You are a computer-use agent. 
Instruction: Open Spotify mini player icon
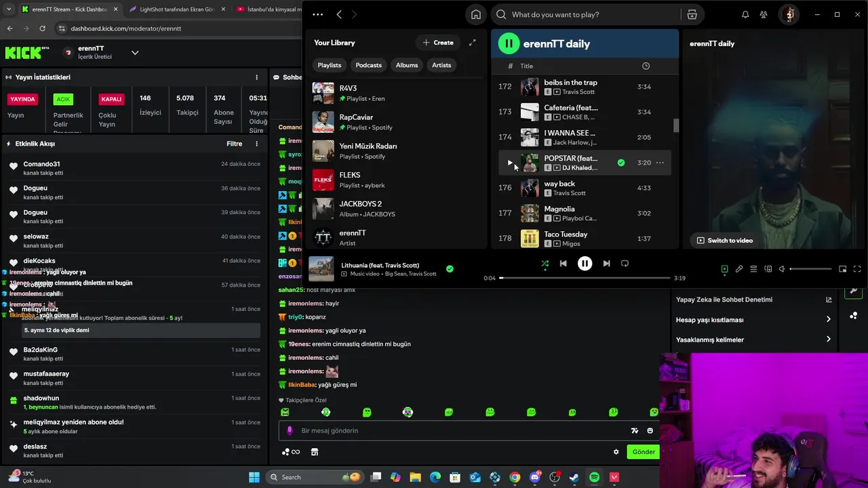(x=843, y=269)
